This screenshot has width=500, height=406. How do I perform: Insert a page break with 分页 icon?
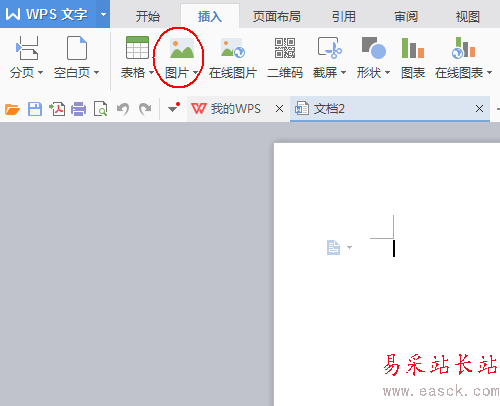[27, 48]
